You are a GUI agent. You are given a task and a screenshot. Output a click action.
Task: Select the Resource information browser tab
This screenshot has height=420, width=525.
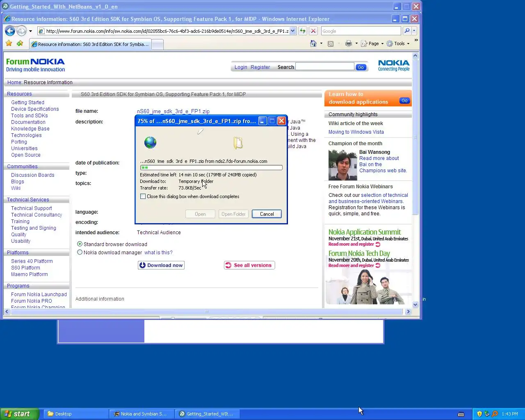(90, 44)
